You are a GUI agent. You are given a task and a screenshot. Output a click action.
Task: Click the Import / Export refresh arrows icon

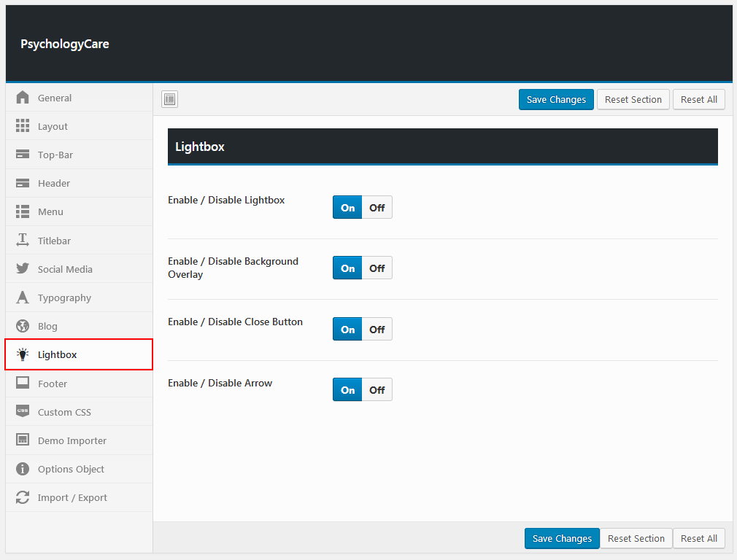[23, 497]
